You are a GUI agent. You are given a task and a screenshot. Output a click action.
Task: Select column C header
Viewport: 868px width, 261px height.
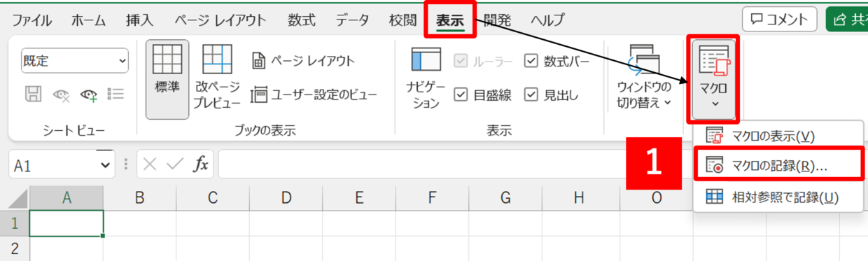(213, 198)
